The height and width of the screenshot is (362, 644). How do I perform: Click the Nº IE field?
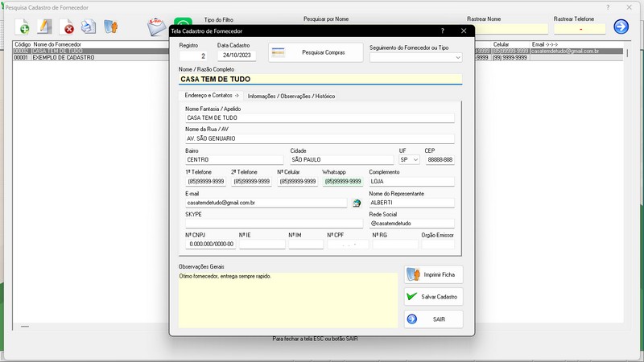click(262, 245)
